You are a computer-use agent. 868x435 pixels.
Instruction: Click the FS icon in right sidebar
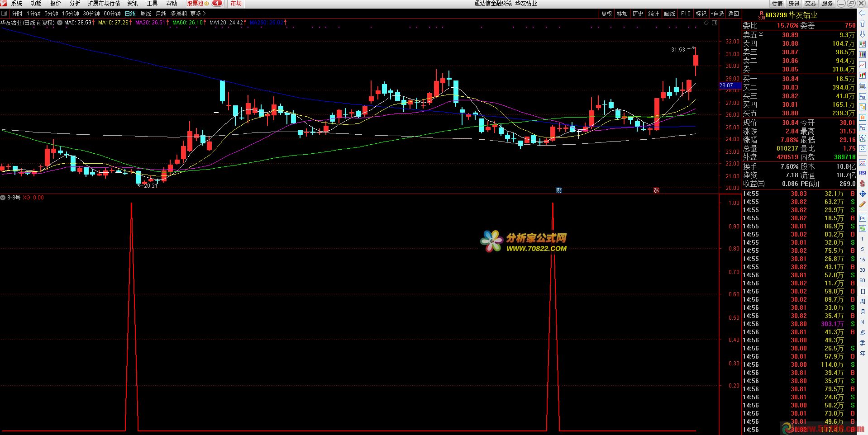point(863,218)
